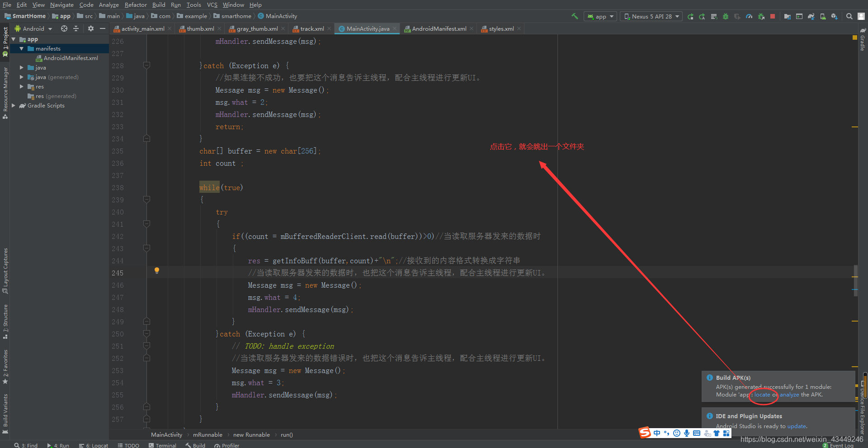Click the Run Anything icon
The image size is (868, 448).
coord(799,16)
